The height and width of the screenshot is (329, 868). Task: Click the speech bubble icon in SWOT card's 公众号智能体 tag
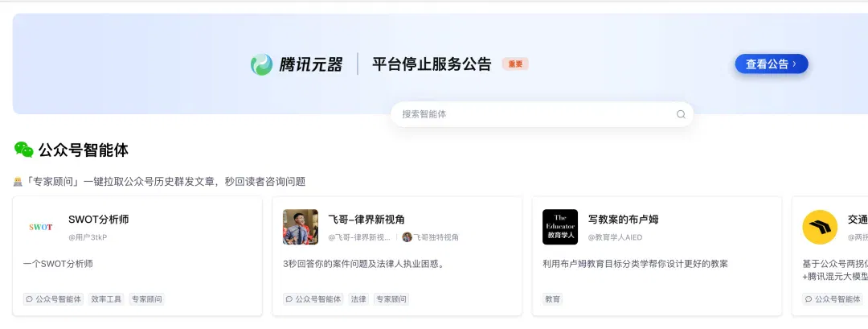(30, 299)
